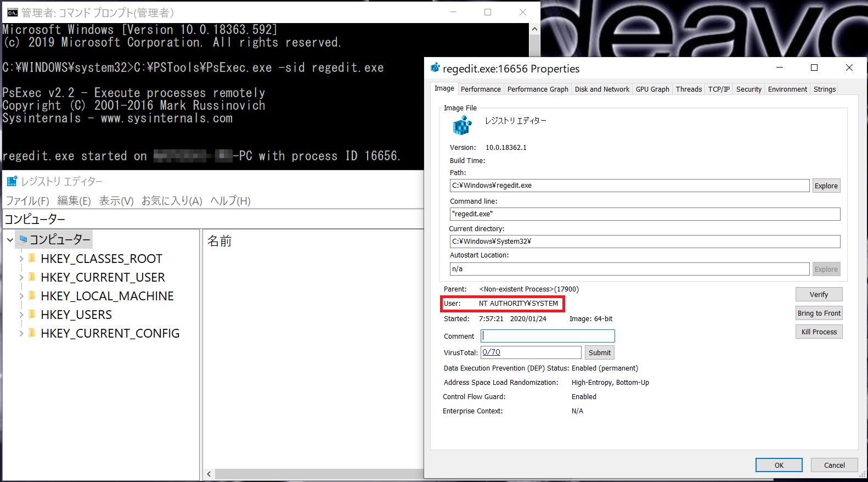Select HKEY_USERS in the tree

tap(76, 315)
